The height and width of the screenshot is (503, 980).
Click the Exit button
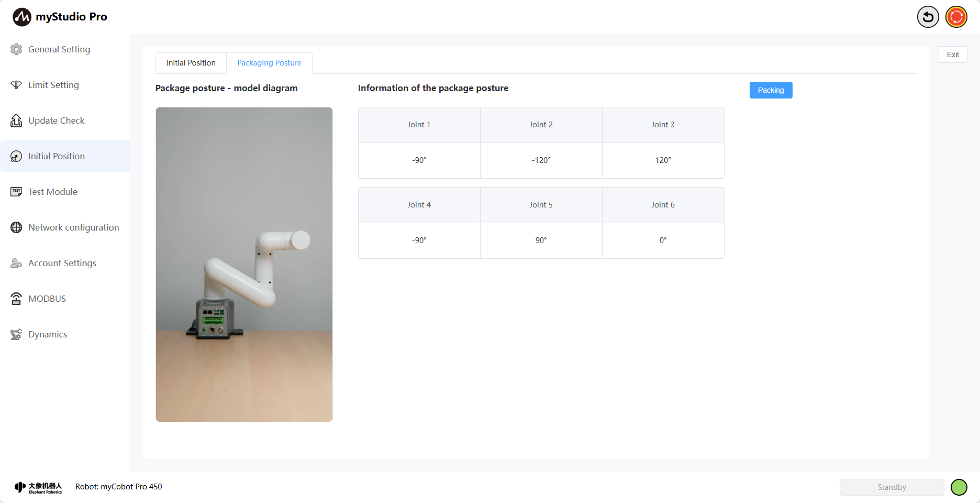[x=952, y=54]
